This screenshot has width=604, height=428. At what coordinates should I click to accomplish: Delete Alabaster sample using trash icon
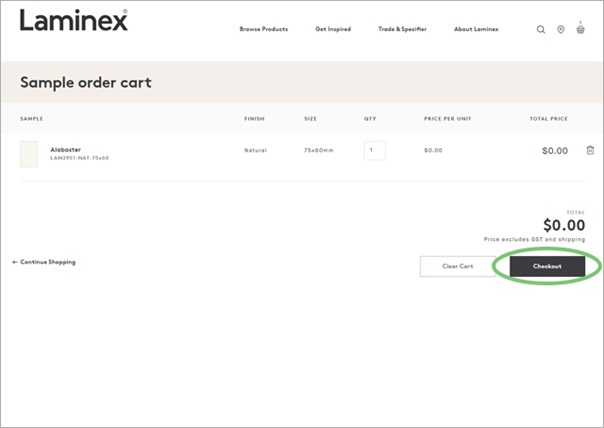[x=590, y=151]
